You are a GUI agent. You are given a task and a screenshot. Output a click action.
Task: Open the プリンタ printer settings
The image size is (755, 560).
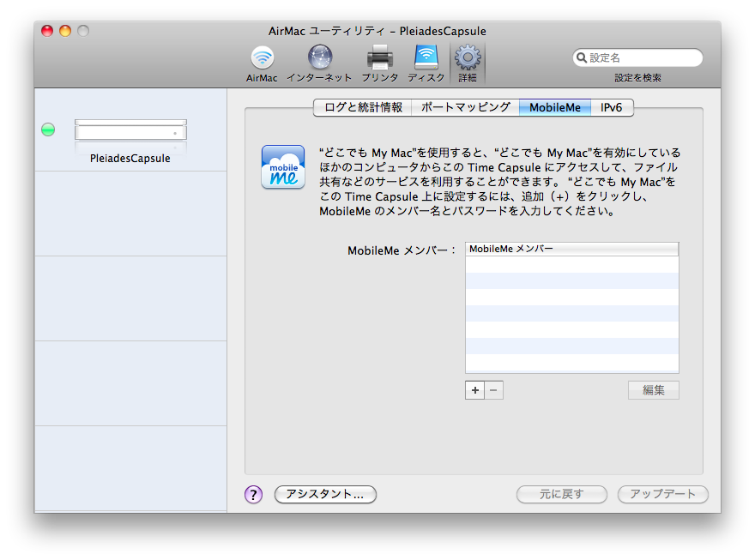click(x=380, y=63)
